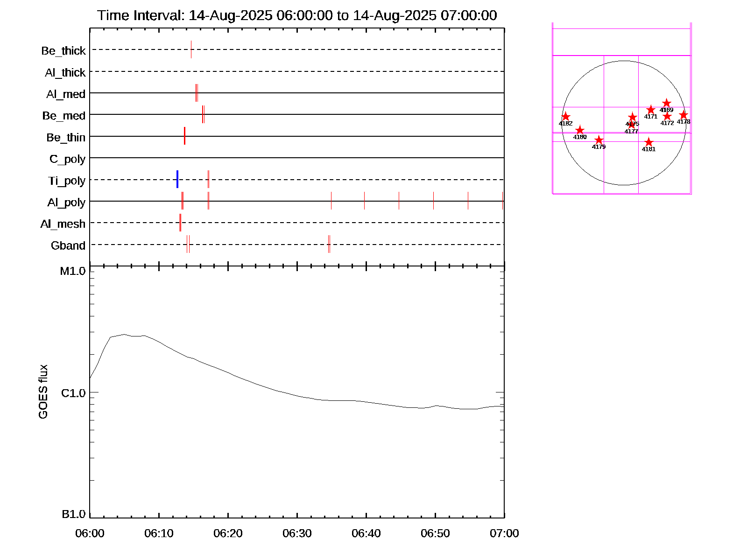Click the active region 4179 star

tap(599, 140)
